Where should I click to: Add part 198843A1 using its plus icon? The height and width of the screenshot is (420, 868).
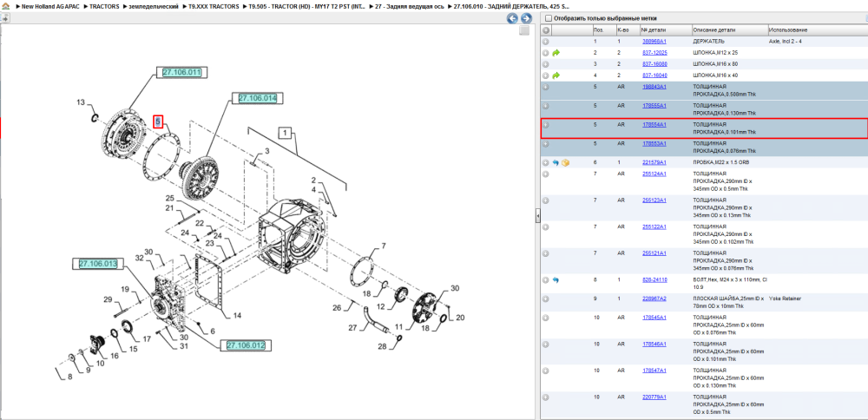546,87
